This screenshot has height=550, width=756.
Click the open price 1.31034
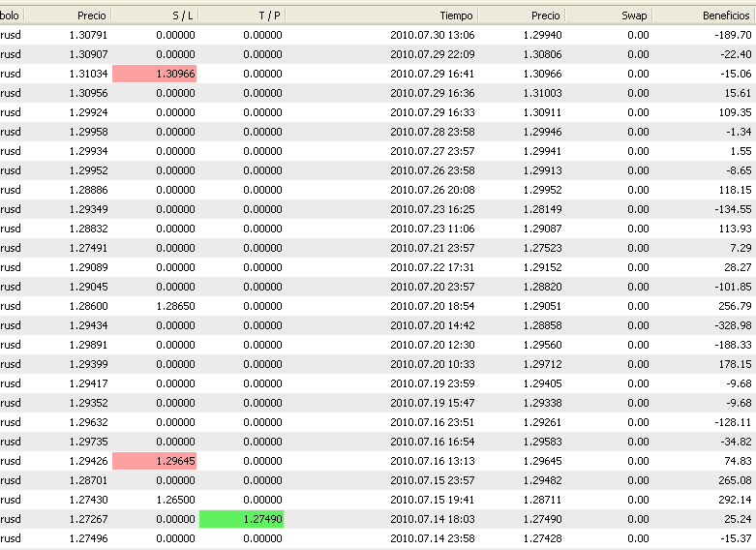click(x=88, y=74)
